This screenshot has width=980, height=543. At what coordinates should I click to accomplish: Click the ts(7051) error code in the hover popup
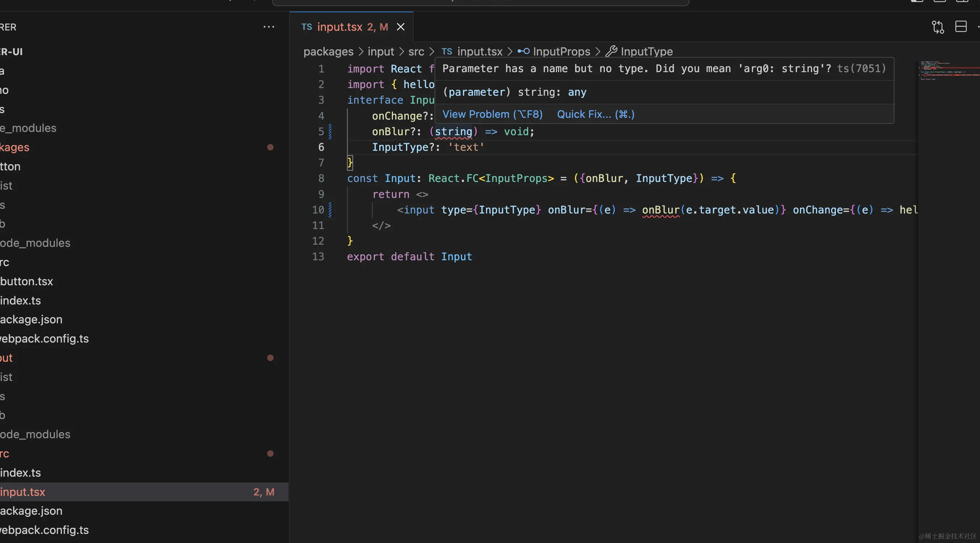coord(861,69)
